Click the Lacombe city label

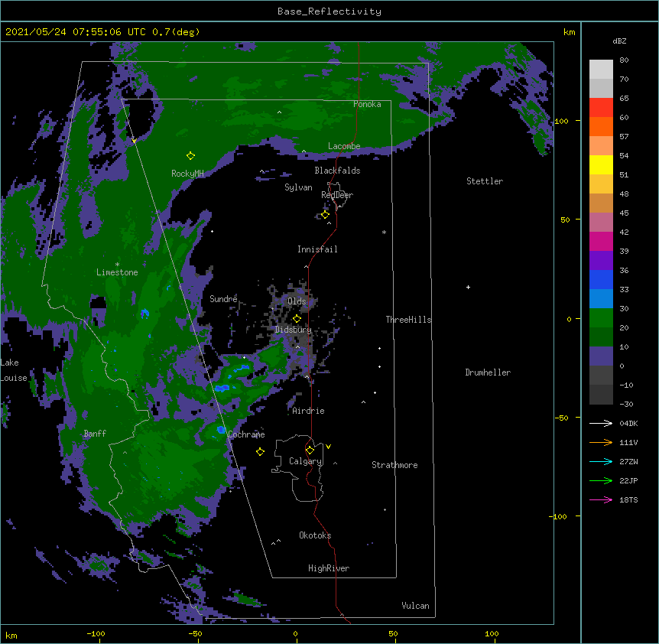(x=344, y=146)
